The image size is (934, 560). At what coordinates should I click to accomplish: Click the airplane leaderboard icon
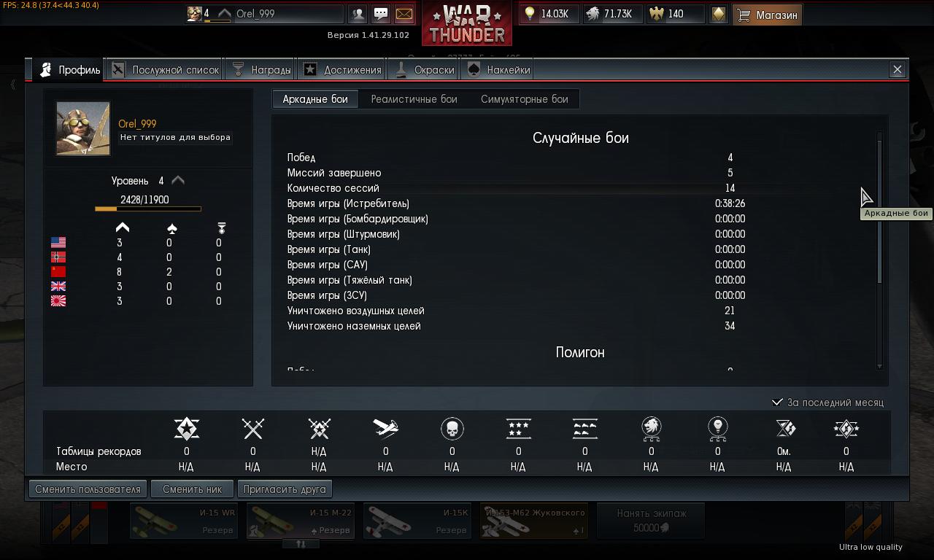point(385,428)
